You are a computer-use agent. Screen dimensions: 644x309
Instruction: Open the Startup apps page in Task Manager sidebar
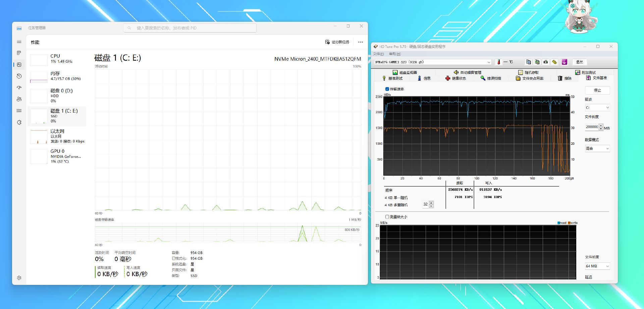[19, 88]
